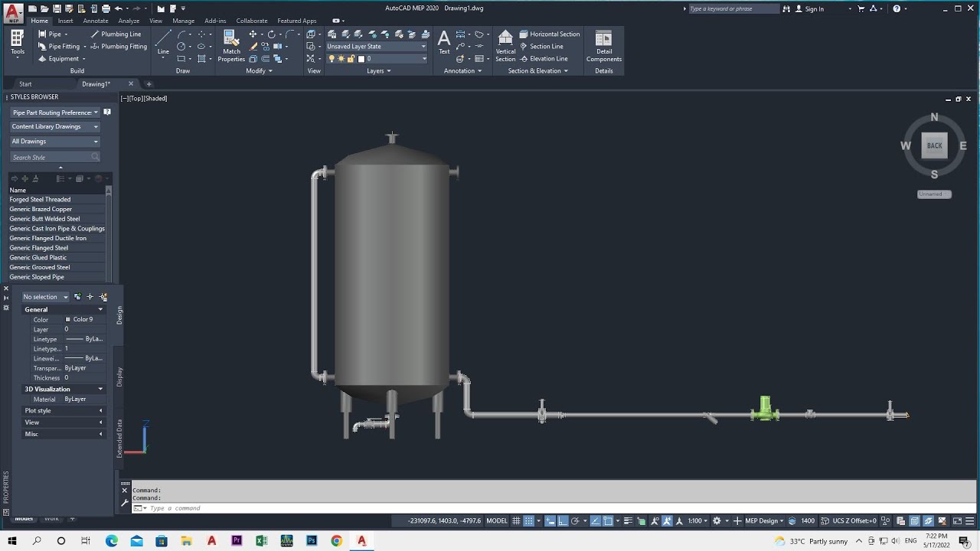Start the Plumbing Line tool
This screenshot has height=551, width=980.
116,34
